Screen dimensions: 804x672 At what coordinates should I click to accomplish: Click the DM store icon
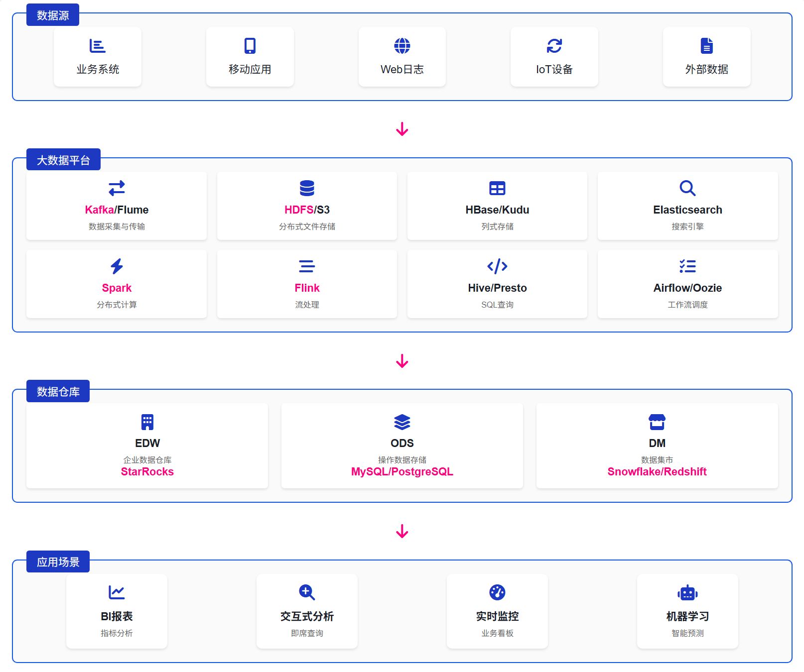click(657, 422)
